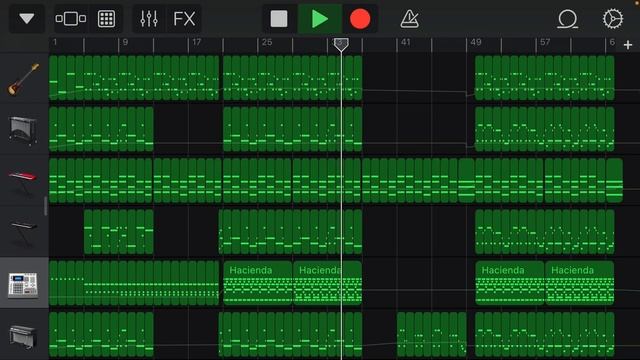Select the drum machine track header
This screenshot has width=640, height=360.
coord(24,283)
